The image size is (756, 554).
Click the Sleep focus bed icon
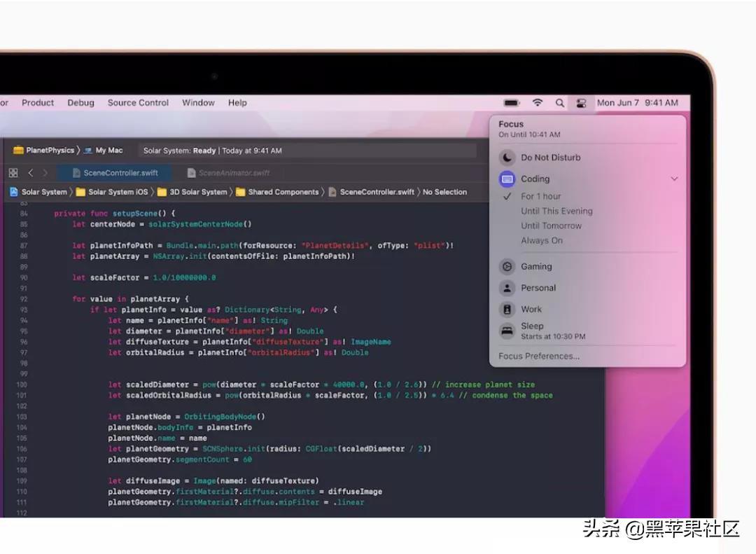[x=507, y=331]
